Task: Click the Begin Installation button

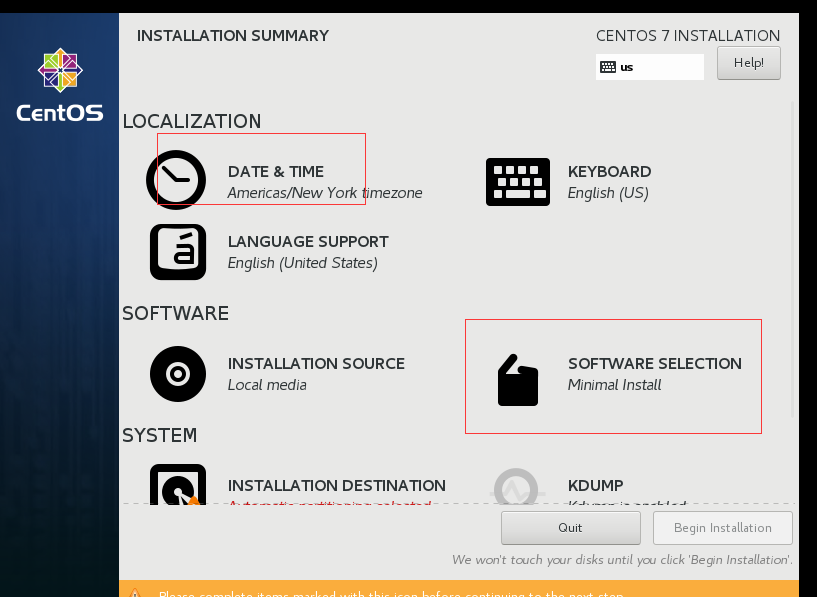Action: (723, 528)
